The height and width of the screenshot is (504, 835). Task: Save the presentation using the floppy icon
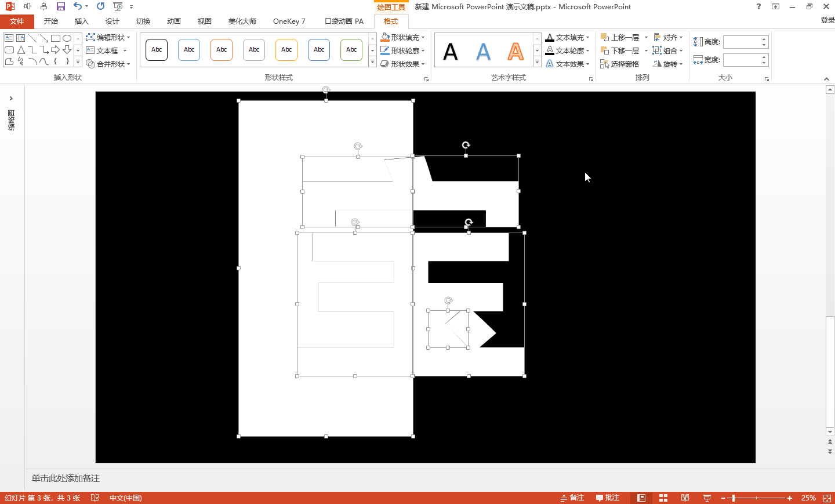click(61, 6)
